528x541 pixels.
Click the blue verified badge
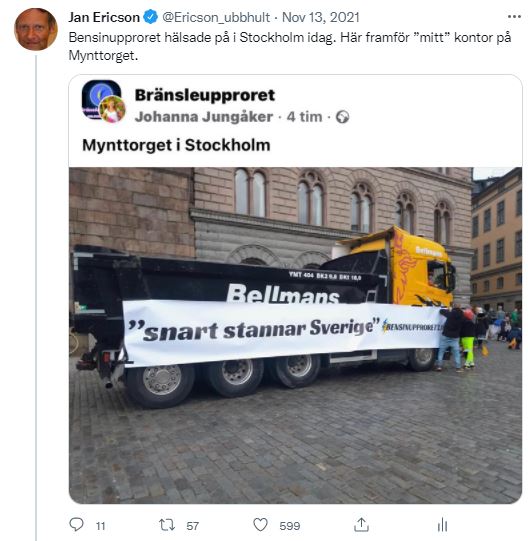150,17
